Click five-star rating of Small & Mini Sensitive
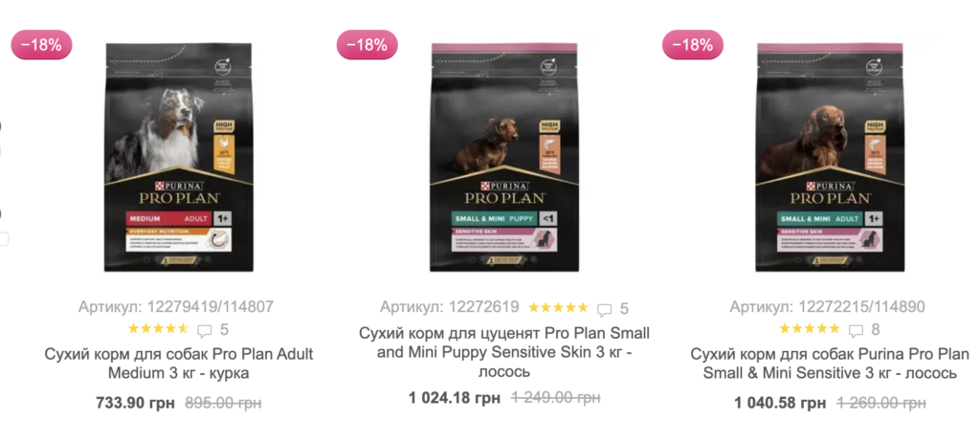This screenshot has width=980, height=442. (x=810, y=330)
